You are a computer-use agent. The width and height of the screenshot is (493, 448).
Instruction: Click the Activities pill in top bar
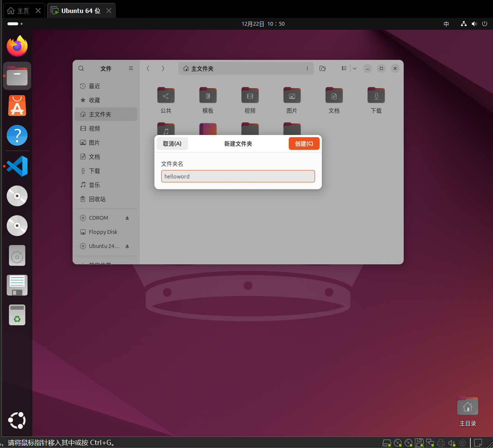(x=15, y=24)
